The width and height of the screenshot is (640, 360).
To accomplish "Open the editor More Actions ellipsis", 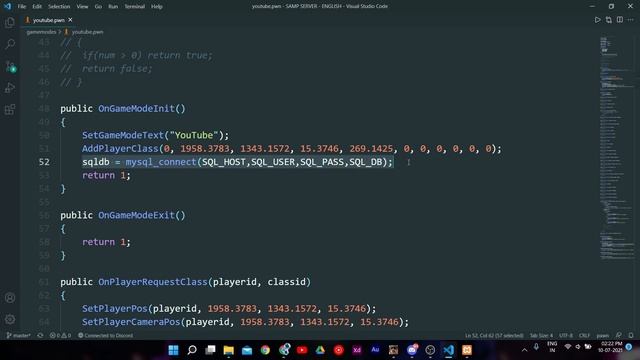I will (x=631, y=20).
